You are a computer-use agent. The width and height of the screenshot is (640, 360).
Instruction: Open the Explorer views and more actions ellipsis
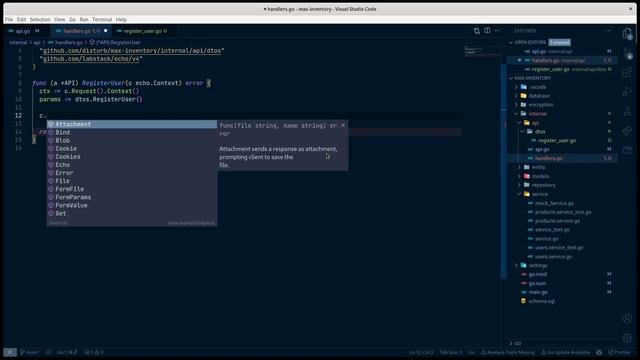click(608, 31)
